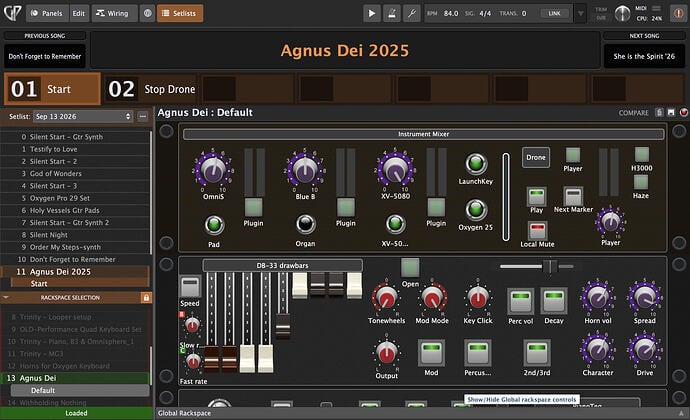Select song God of Wonders
Image resolution: width=690 pixels, height=420 pixels.
point(75,173)
